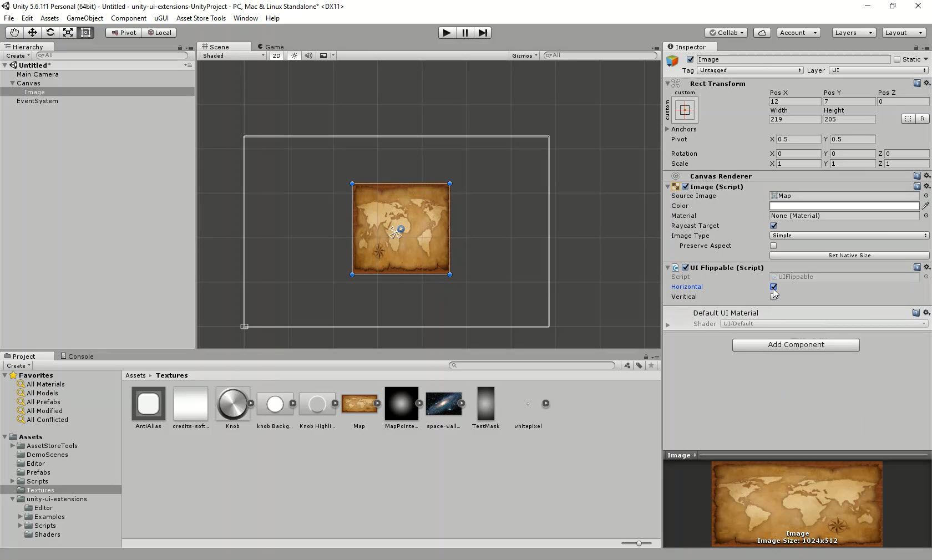This screenshot has height=560, width=932.
Task: Open Material object picker circle
Action: (x=925, y=216)
